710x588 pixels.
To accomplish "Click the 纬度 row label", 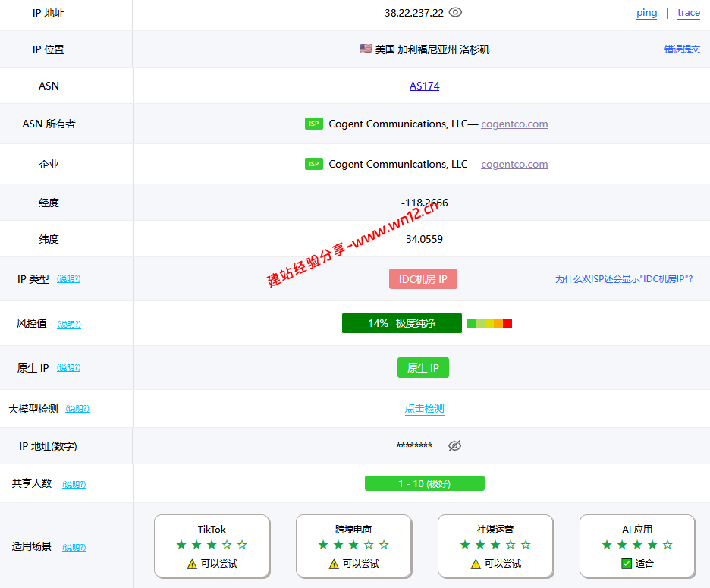I will pos(49,239).
